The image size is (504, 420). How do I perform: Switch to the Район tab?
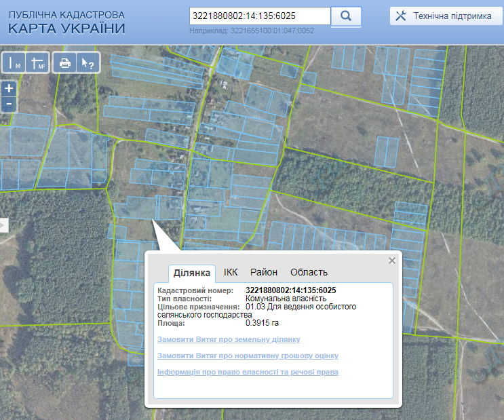264,272
